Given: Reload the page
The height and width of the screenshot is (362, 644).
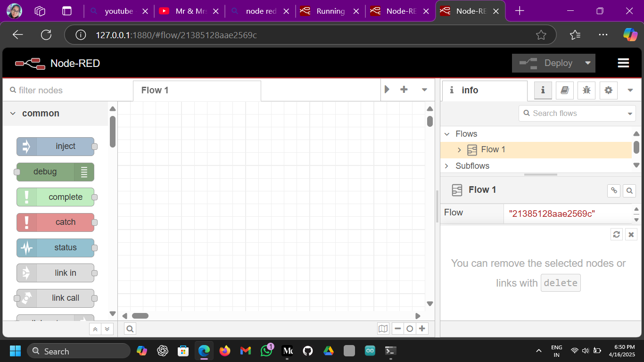Looking at the screenshot, I should tap(46, 35).
